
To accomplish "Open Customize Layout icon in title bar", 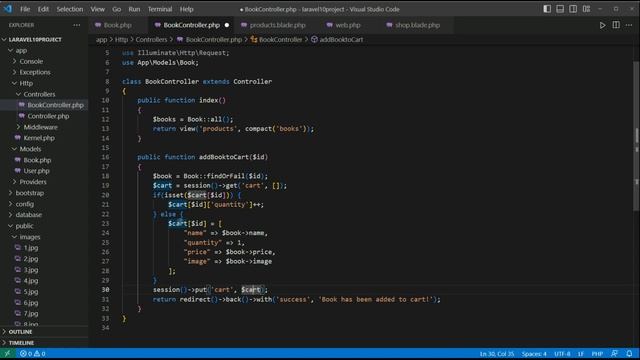I will click(x=587, y=9).
